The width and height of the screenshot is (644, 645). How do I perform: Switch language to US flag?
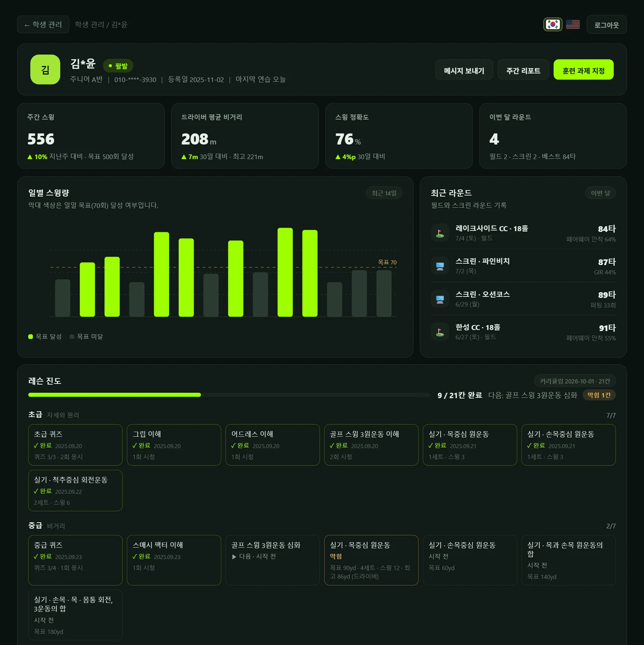tap(573, 24)
